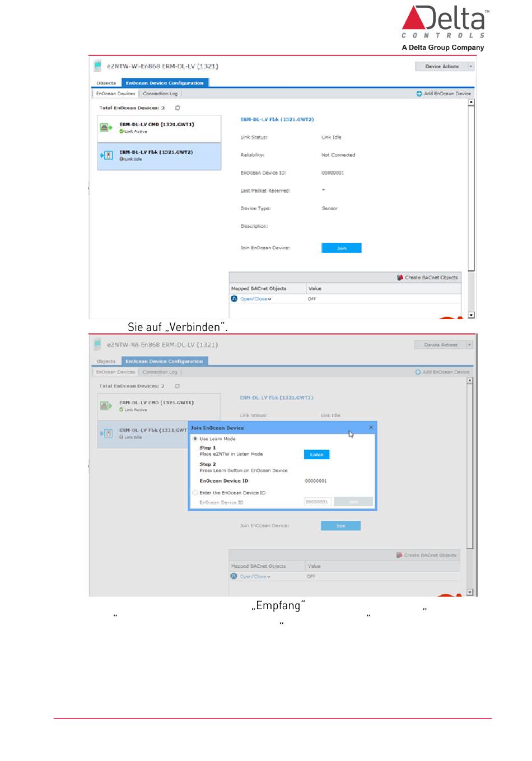The height and width of the screenshot is (761, 532).
Task: Select EnOcean Device Configuration tab in top screenshot
Action: 165,83
